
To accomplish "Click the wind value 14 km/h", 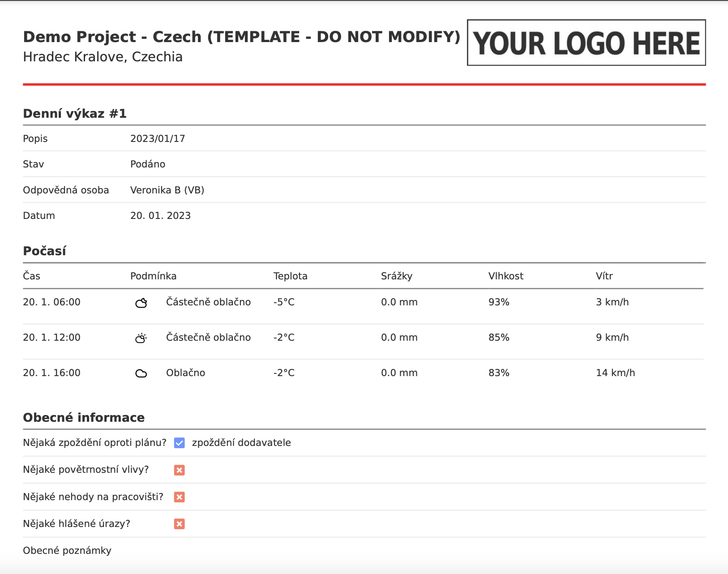I will (x=616, y=373).
